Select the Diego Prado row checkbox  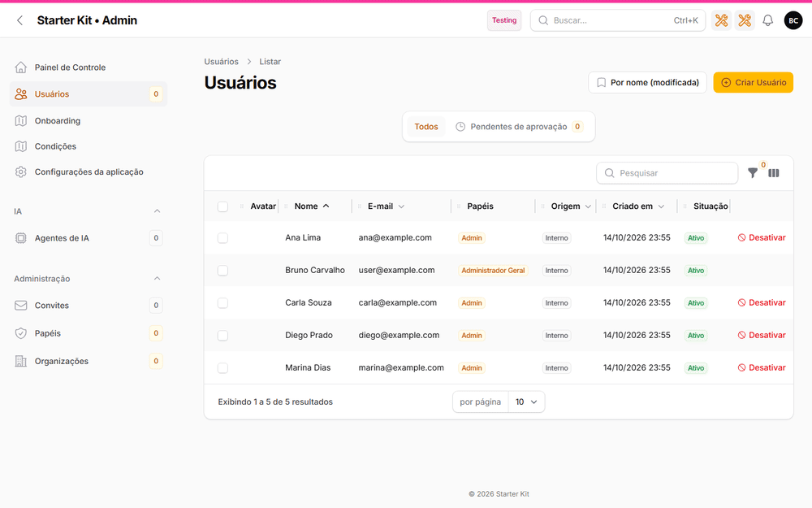[x=222, y=336]
